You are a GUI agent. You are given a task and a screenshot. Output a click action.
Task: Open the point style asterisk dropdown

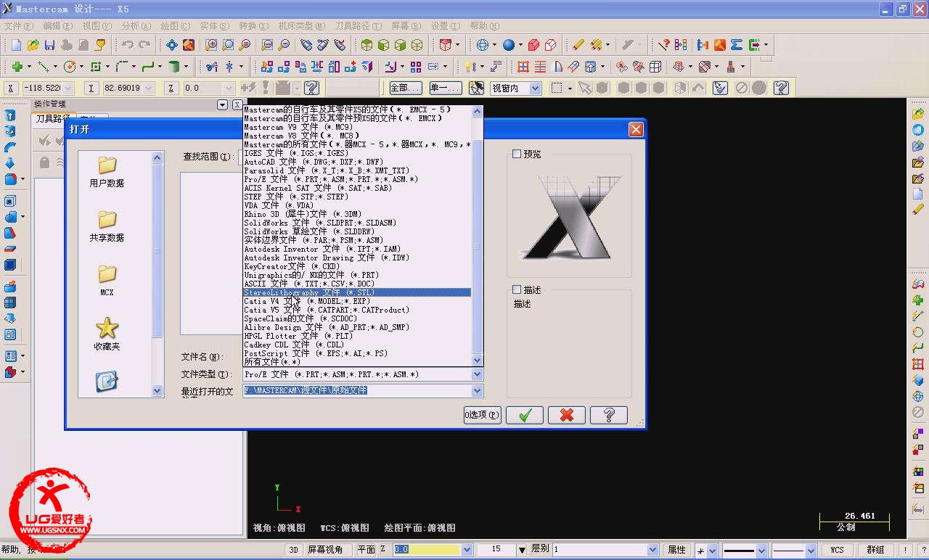712,550
